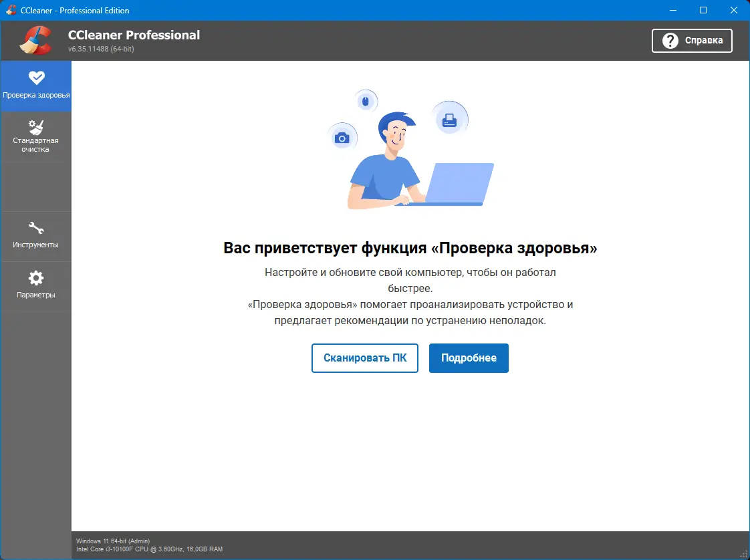Click the Windows 11 64-bit (Admin) status text

click(113, 541)
